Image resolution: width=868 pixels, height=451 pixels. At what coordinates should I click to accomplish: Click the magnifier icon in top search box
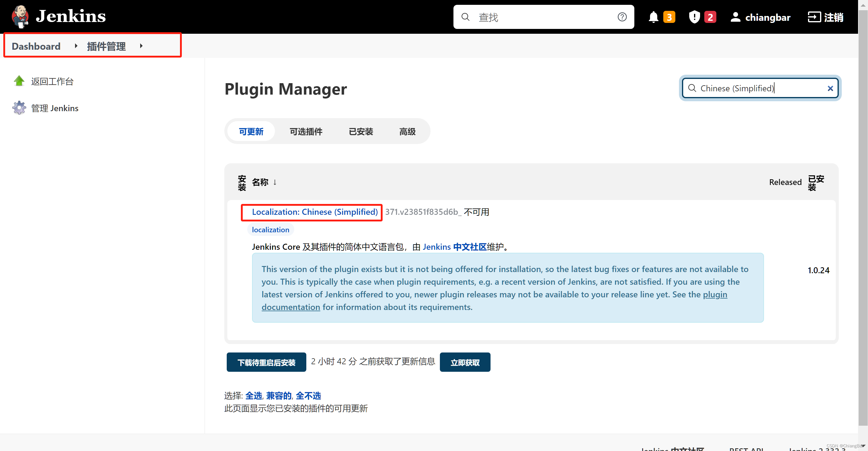click(465, 17)
